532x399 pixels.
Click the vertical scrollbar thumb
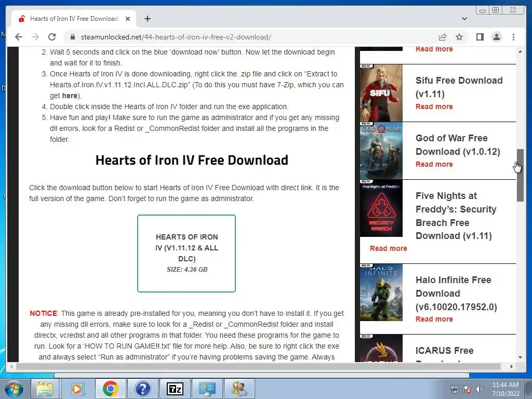click(x=520, y=175)
